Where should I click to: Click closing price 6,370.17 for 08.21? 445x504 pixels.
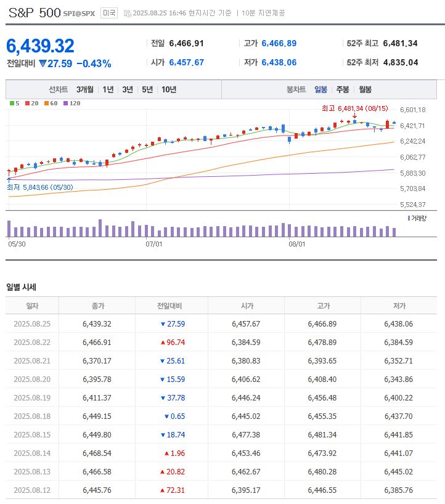(97, 360)
